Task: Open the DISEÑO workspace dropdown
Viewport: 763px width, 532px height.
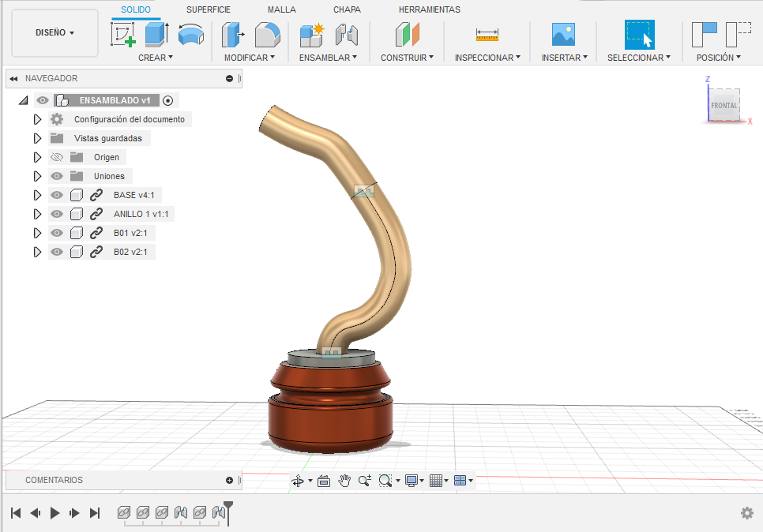Action: 54,32
